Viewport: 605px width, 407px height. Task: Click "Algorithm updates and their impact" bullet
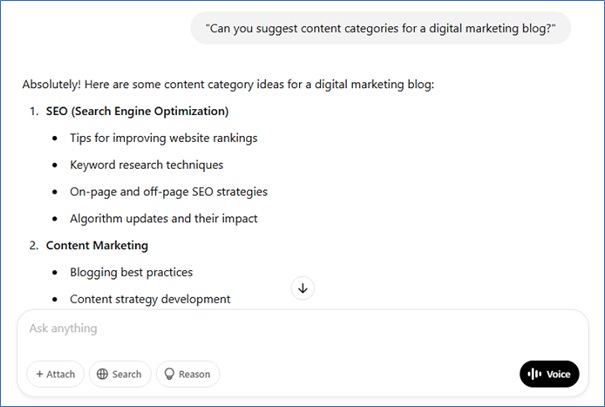click(x=163, y=218)
